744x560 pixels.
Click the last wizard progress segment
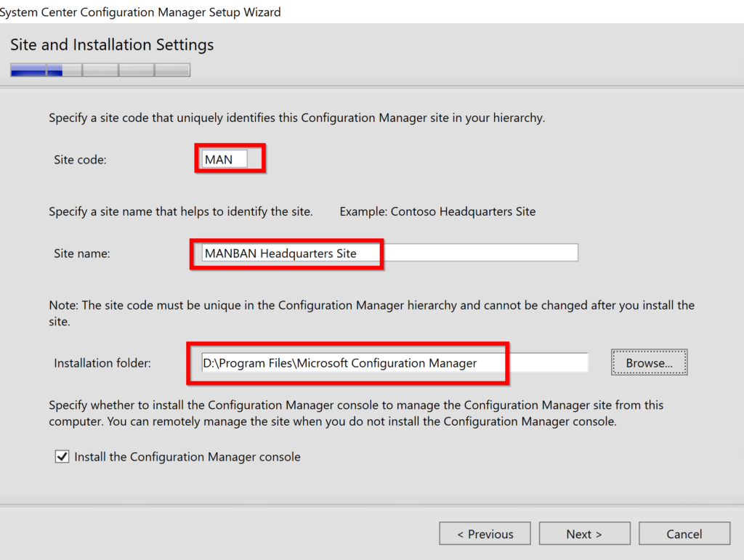tap(172, 70)
